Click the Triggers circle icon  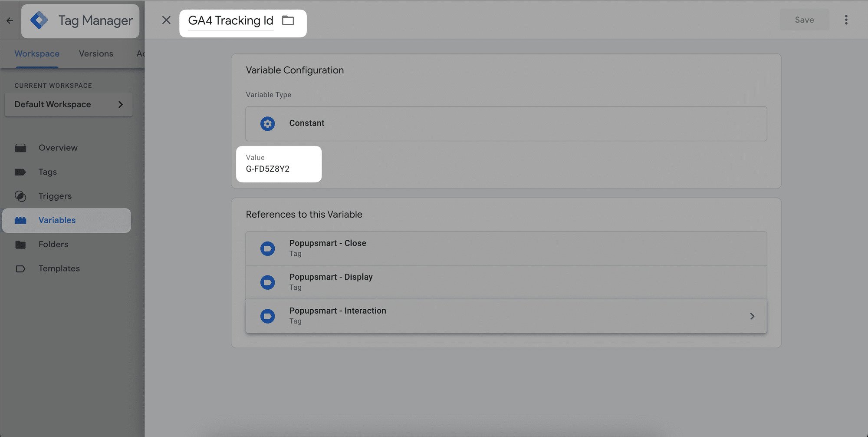(x=20, y=196)
